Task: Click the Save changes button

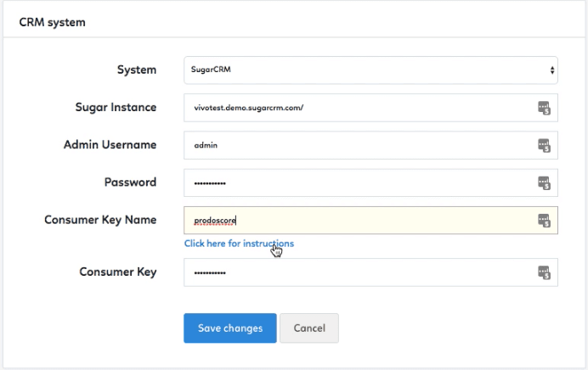Action: (230, 328)
